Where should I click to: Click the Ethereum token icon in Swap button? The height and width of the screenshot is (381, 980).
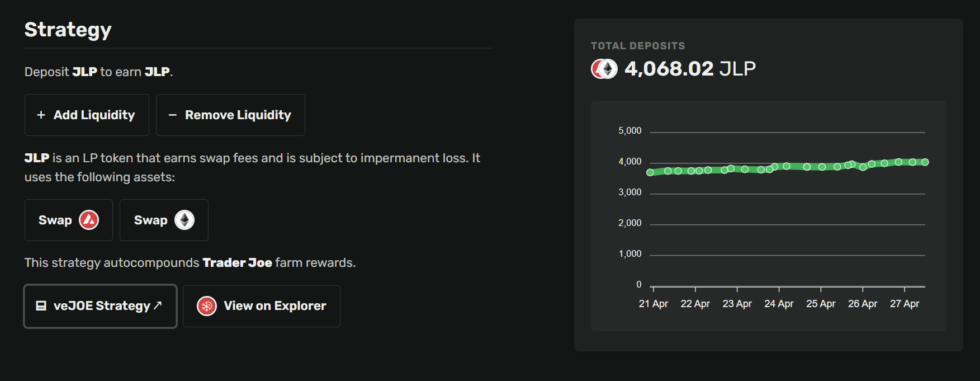tap(184, 220)
